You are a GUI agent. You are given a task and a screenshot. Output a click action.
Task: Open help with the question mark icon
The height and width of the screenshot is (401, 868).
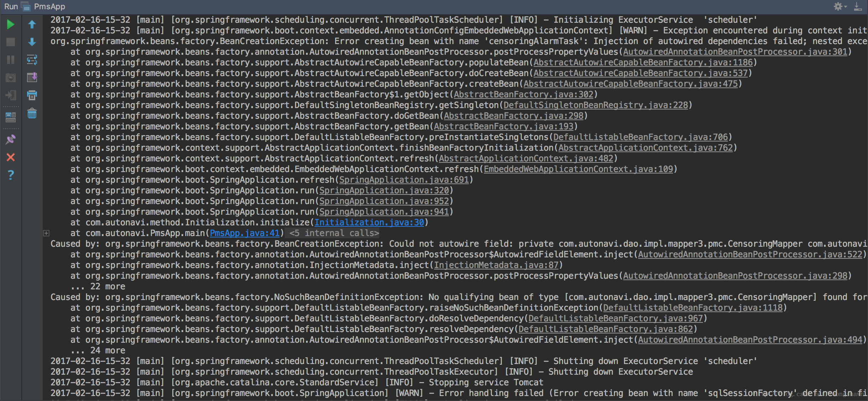click(x=11, y=175)
